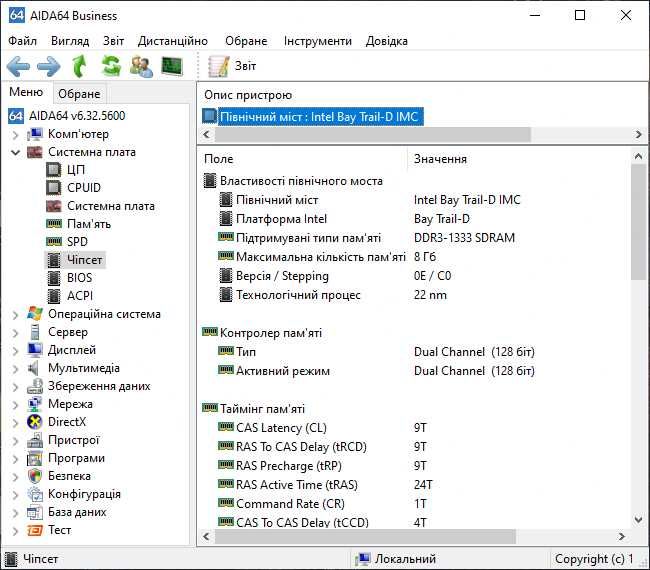Viewport: 650px width, 570px height.
Task: Select the Північний міст device entry
Action: [313, 116]
